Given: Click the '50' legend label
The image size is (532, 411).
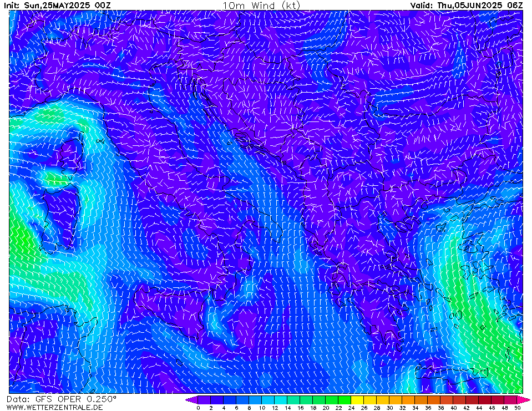Looking at the screenshot, I should click(518, 408).
